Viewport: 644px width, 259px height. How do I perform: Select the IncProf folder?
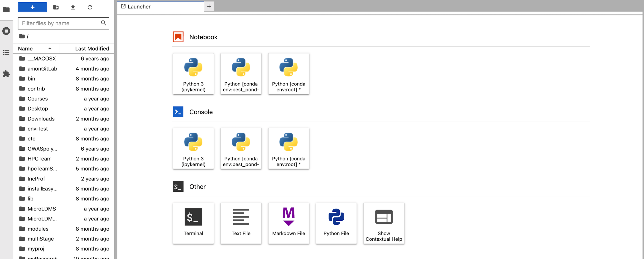64,179
